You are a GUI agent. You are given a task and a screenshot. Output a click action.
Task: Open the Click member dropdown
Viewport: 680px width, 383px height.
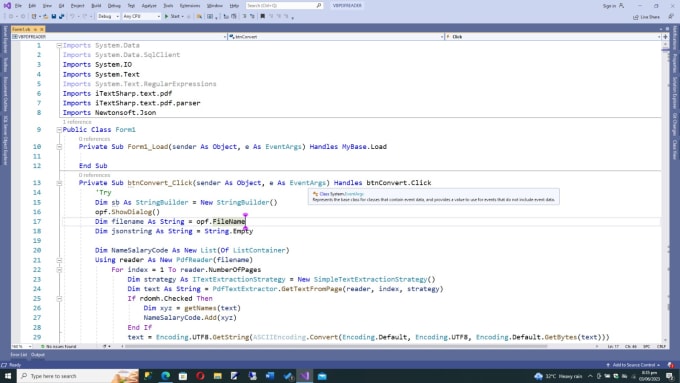click(x=553, y=37)
